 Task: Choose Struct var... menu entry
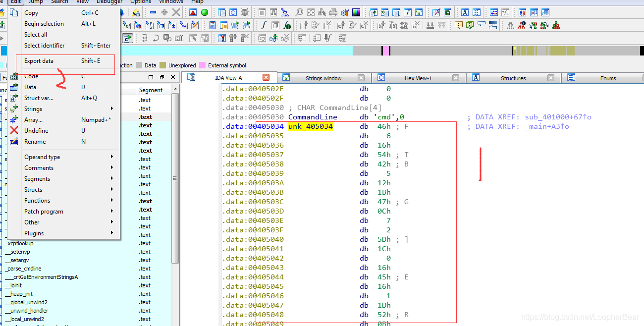click(64, 98)
